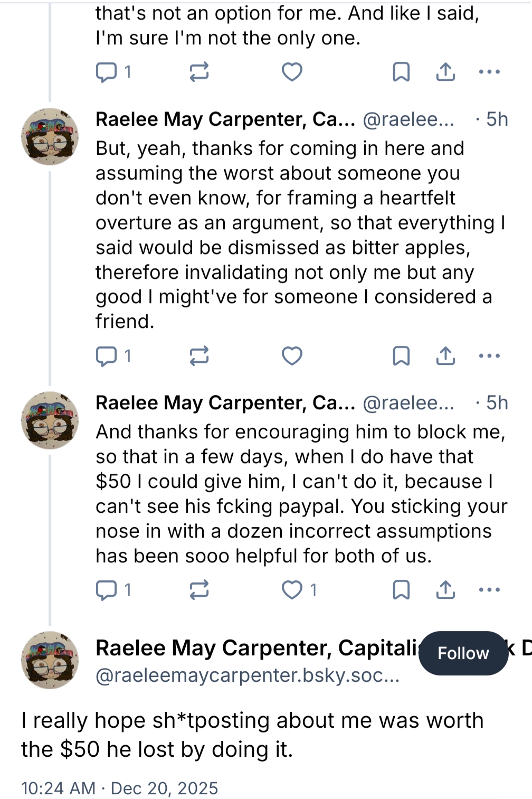Repost the top post ending "not the only one"

pos(199,71)
